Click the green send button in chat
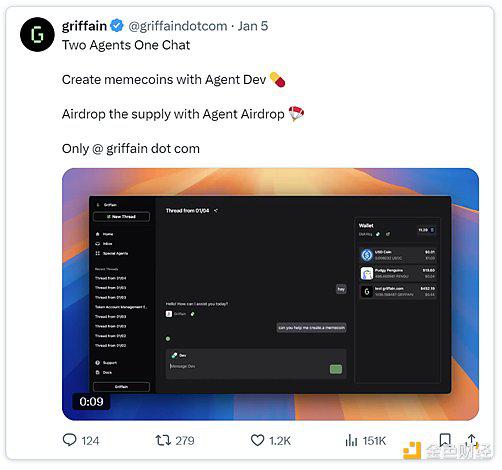 pos(336,369)
